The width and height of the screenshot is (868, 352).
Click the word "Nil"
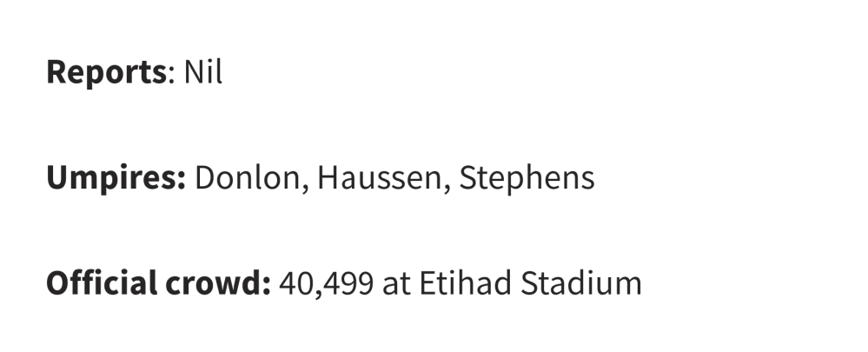click(x=203, y=73)
